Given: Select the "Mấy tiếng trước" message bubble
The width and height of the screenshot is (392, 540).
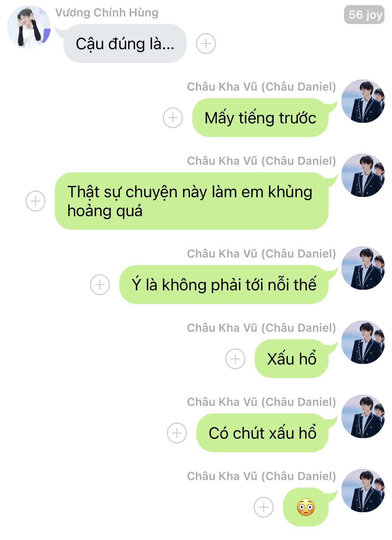Looking at the screenshot, I should (x=260, y=118).
